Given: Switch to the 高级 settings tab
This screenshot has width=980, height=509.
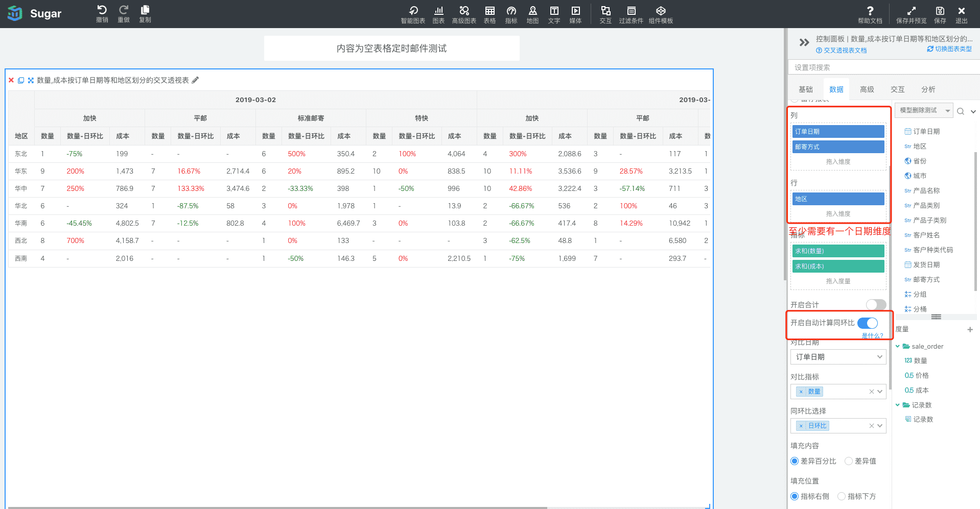Looking at the screenshot, I should click(x=867, y=89).
